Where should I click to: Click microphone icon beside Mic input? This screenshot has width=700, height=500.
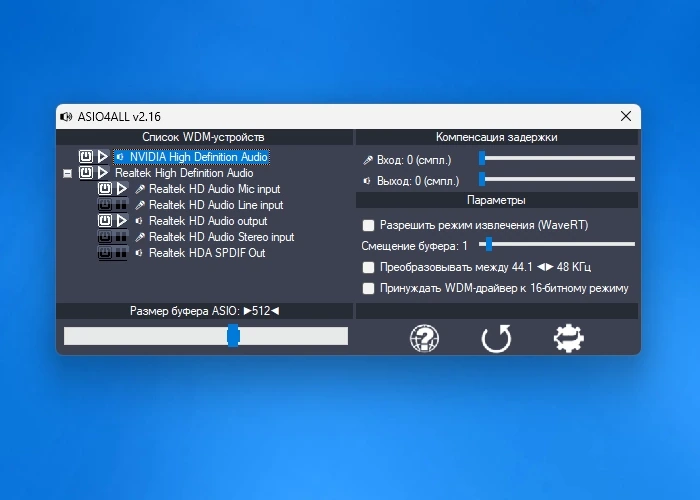tap(140, 189)
